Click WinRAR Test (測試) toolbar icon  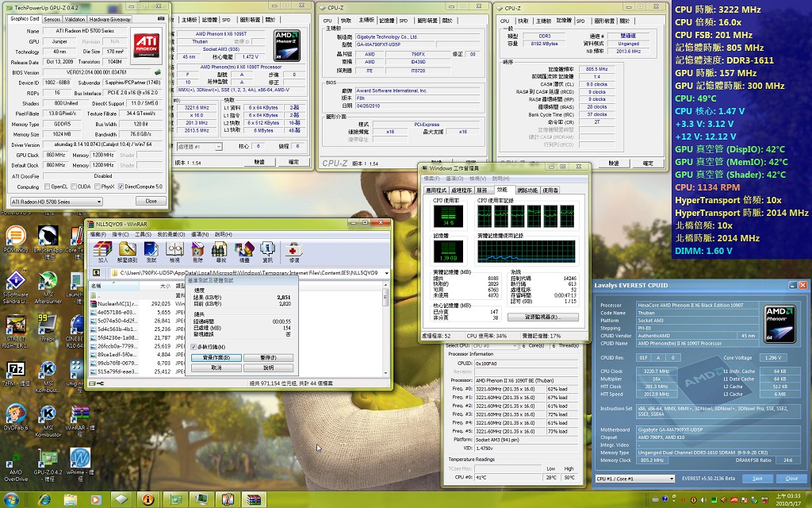click(151, 252)
